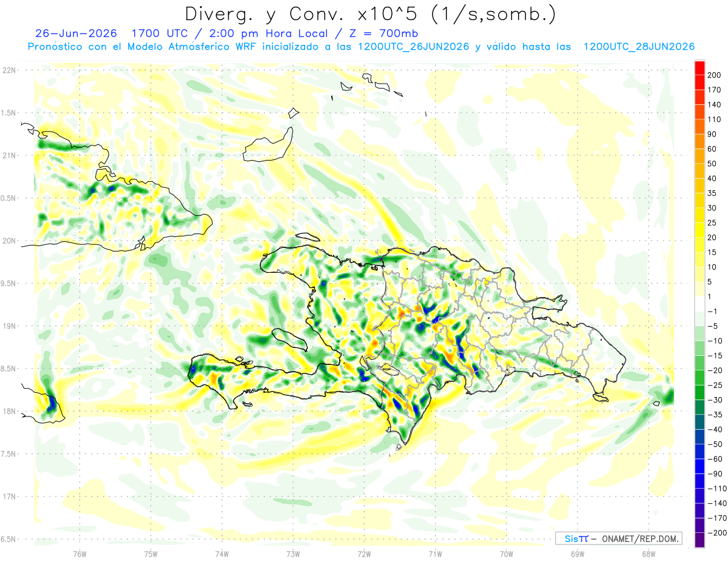Click the '73W' longitude label
This screenshot has width=728, height=562.
point(293,553)
